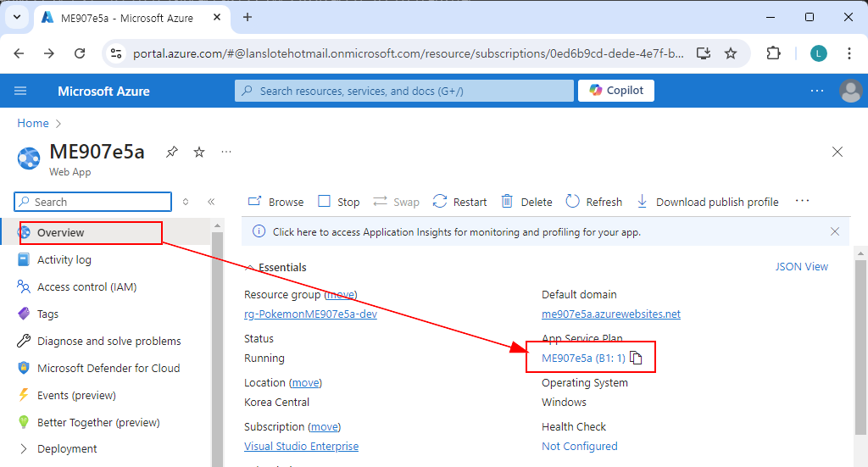Open the Chrome profile L avatar
The height and width of the screenshot is (467, 868).
tap(819, 53)
